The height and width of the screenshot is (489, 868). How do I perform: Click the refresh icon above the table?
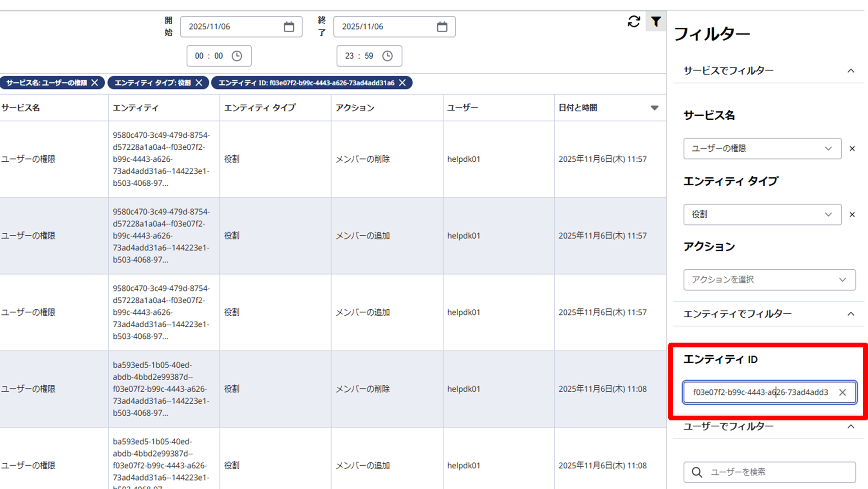click(634, 21)
